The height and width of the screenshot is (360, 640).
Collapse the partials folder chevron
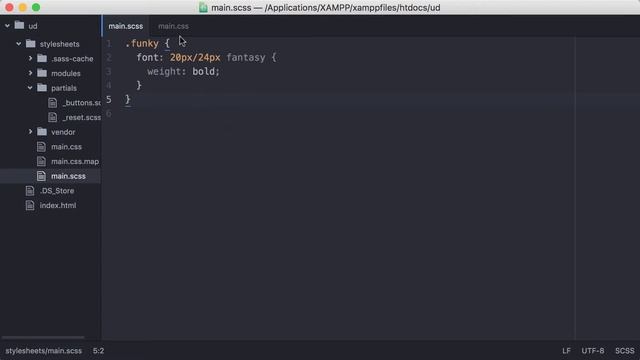30,88
